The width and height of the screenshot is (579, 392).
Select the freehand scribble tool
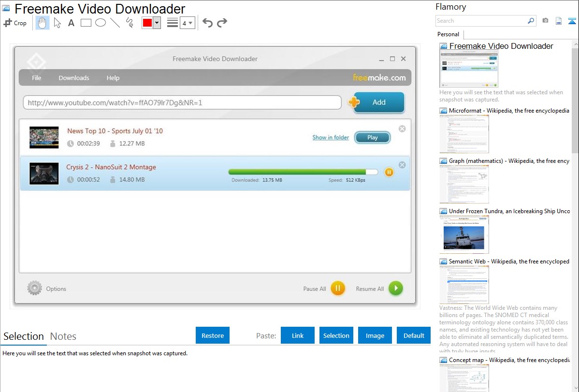pos(130,23)
